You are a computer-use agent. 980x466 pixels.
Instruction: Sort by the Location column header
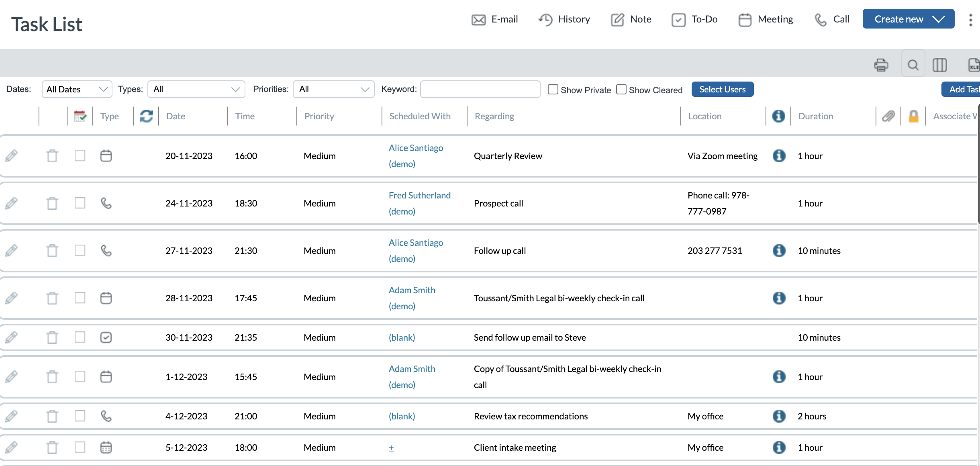coord(705,116)
